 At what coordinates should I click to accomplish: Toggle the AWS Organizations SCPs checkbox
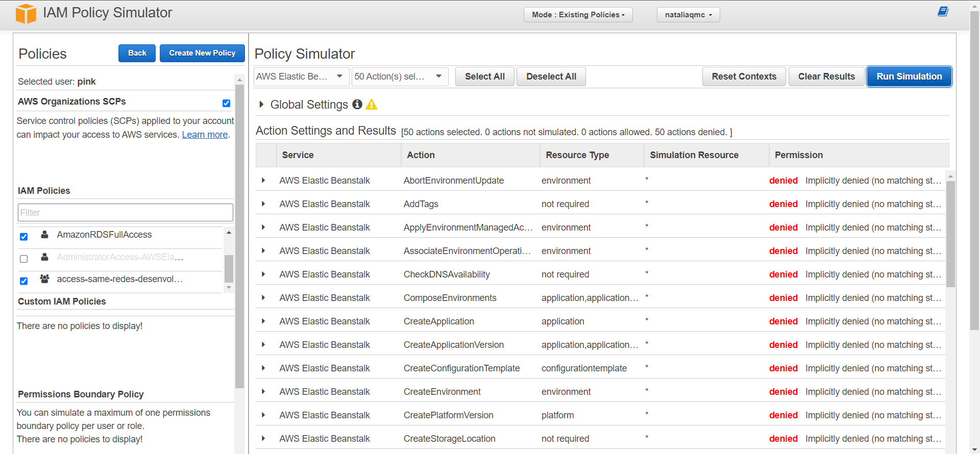point(226,103)
